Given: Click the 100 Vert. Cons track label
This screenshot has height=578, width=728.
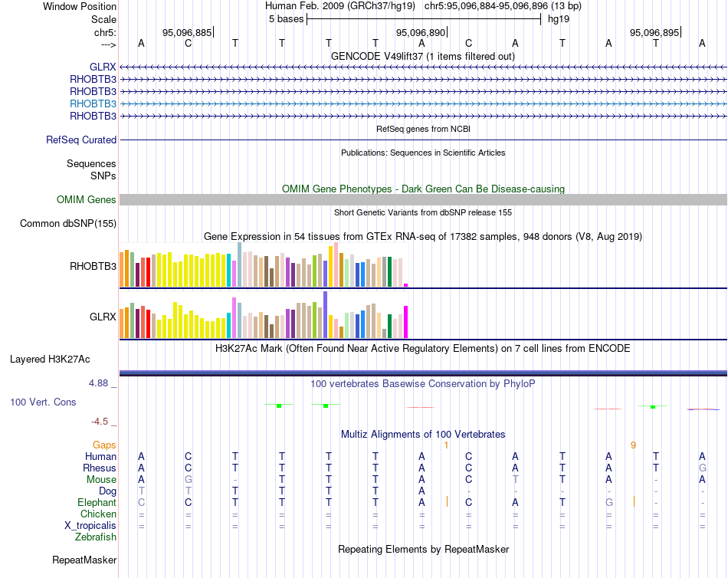Looking at the screenshot, I should pyautogui.click(x=43, y=402).
